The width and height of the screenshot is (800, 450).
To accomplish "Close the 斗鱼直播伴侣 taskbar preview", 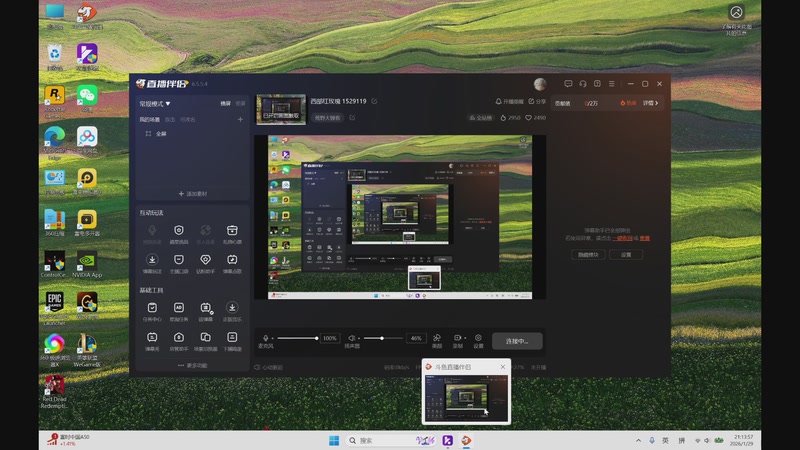I will 503,367.
